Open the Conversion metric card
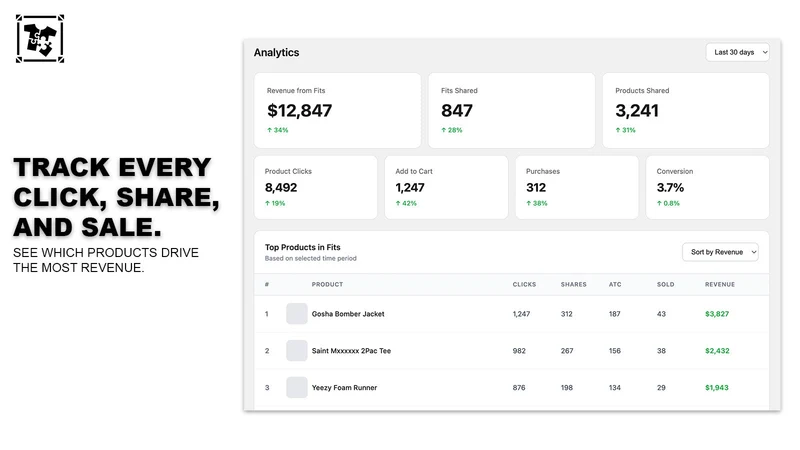Image resolution: width=800 pixels, height=450 pixels. (x=707, y=187)
